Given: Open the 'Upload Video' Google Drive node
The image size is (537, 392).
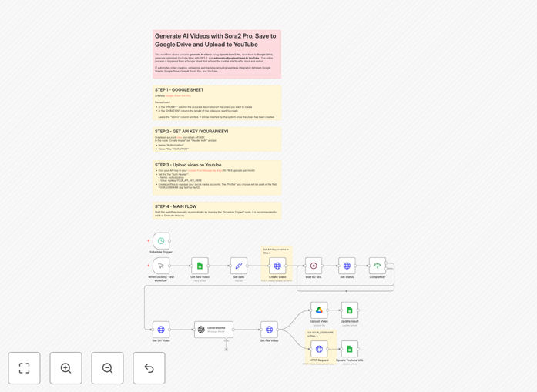Looking at the screenshot, I should tap(319, 310).
